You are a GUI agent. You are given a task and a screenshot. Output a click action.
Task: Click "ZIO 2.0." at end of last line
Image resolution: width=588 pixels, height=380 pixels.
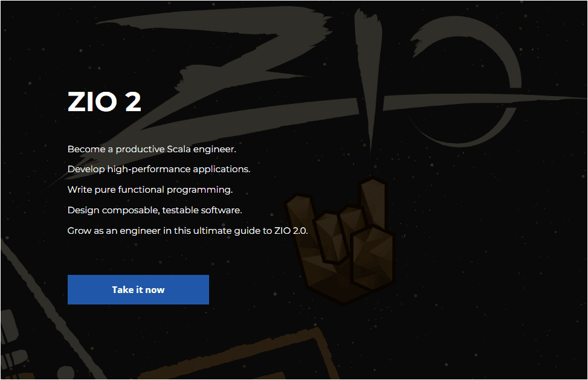pyautogui.click(x=291, y=231)
